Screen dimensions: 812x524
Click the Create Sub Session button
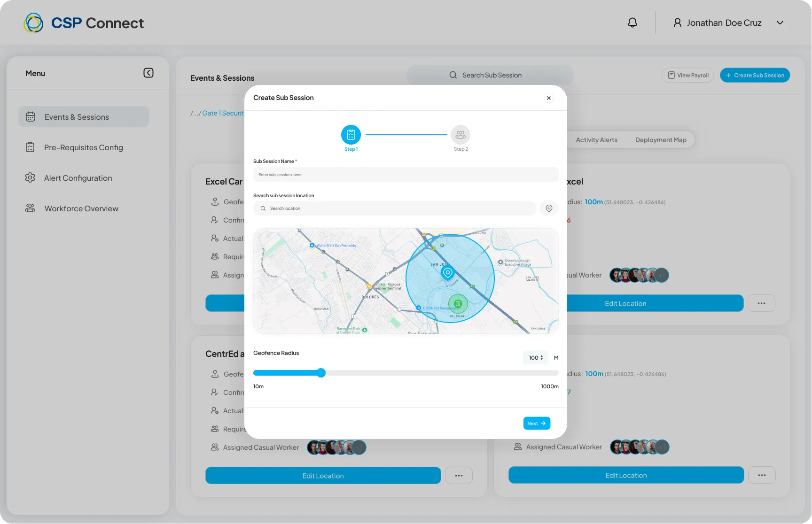click(755, 75)
